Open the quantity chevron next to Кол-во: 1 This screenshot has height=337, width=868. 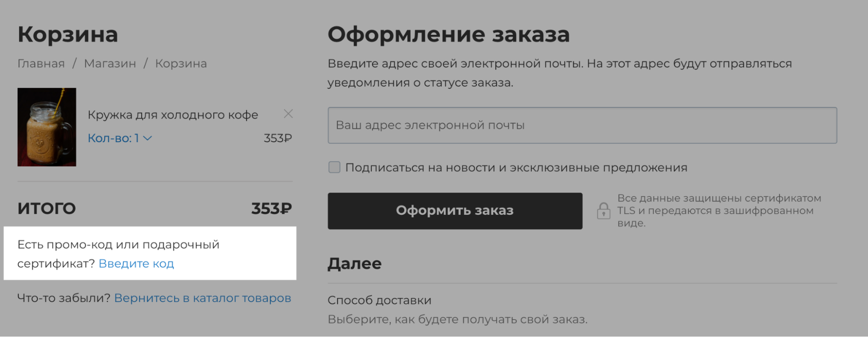click(148, 138)
